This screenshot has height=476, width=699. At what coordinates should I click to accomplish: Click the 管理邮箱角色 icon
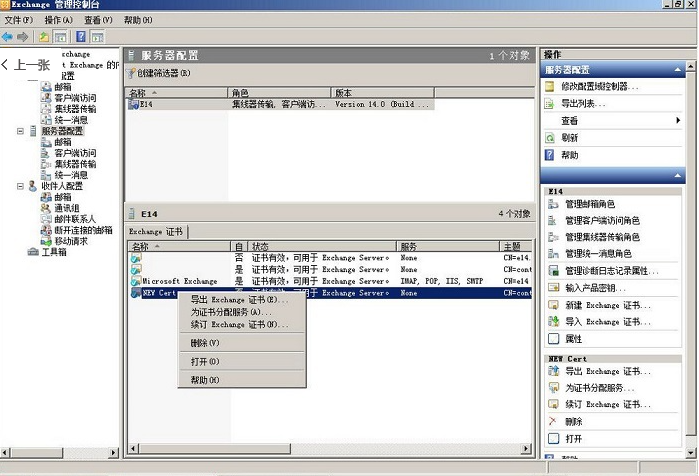(553, 204)
